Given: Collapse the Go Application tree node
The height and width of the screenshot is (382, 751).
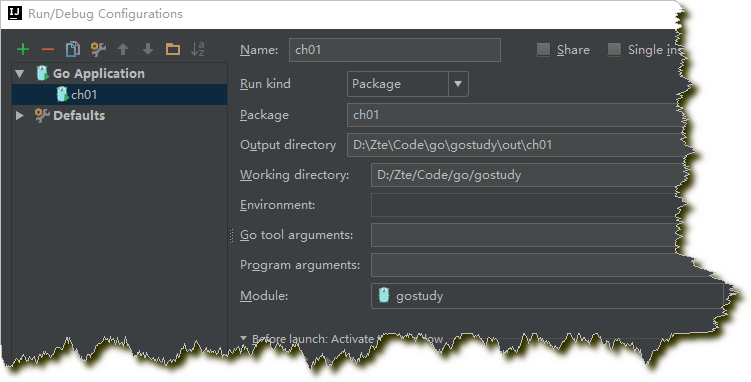Looking at the screenshot, I should tap(20, 74).
